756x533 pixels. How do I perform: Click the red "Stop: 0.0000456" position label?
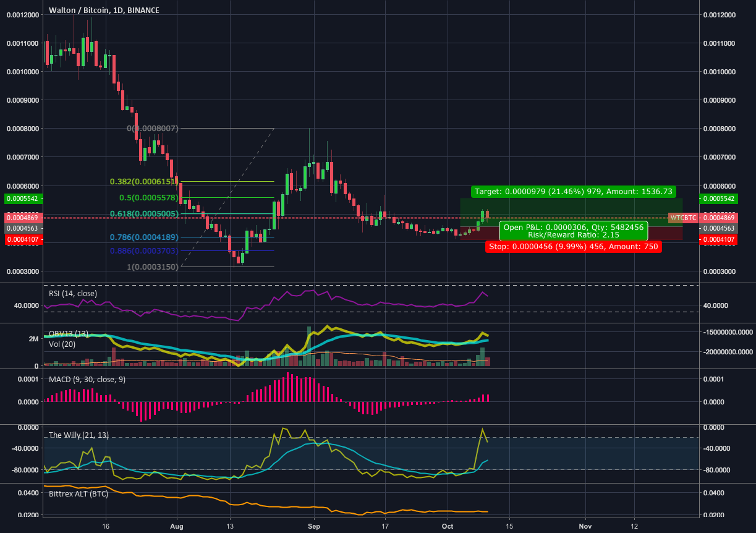tap(573, 246)
